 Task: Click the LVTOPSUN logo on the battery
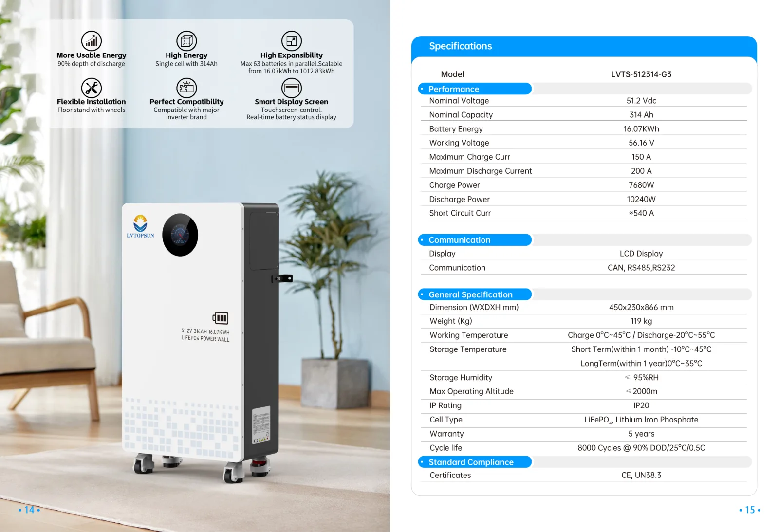coord(140,227)
